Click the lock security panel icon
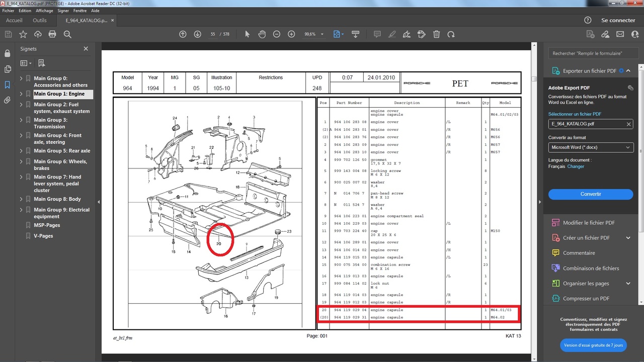Screen dimensions: 644x362 [x=7, y=53]
